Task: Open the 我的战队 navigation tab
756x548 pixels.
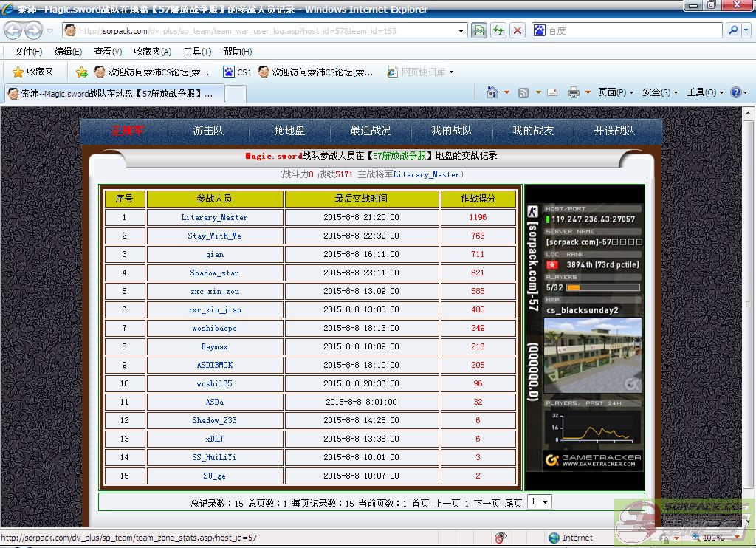Action: [452, 131]
